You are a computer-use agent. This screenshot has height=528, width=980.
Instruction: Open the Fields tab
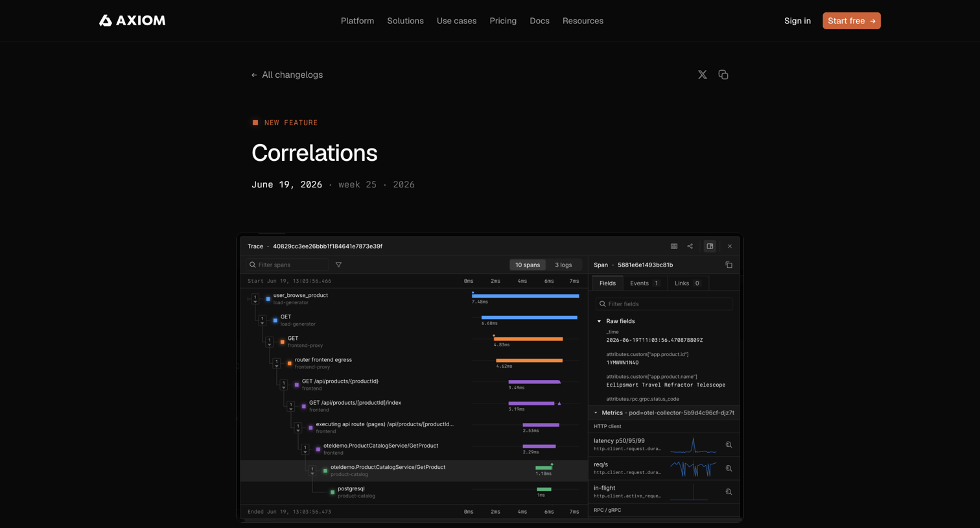pos(608,283)
